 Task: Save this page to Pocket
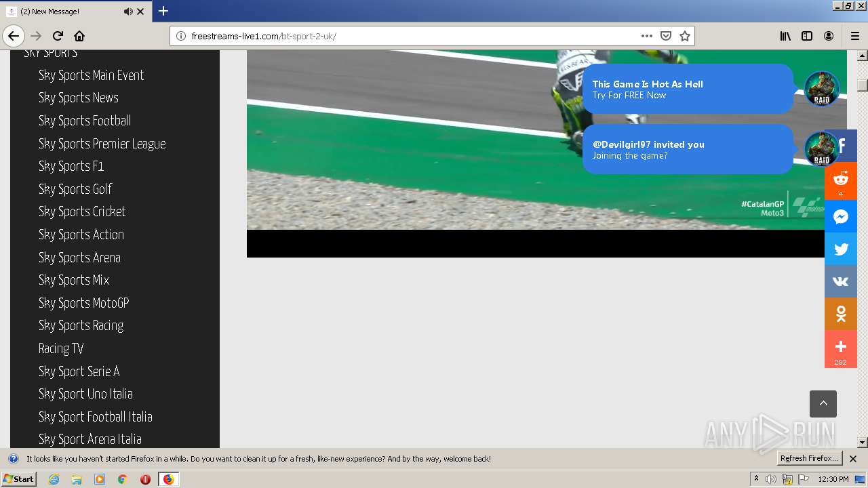[x=666, y=36]
